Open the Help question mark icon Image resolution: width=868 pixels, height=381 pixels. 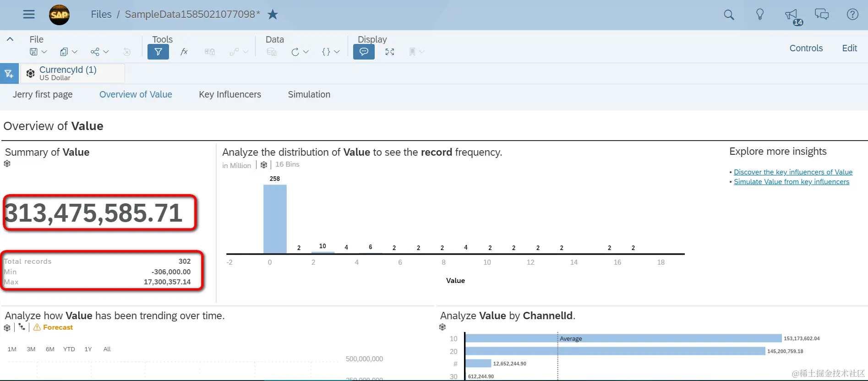click(x=852, y=14)
